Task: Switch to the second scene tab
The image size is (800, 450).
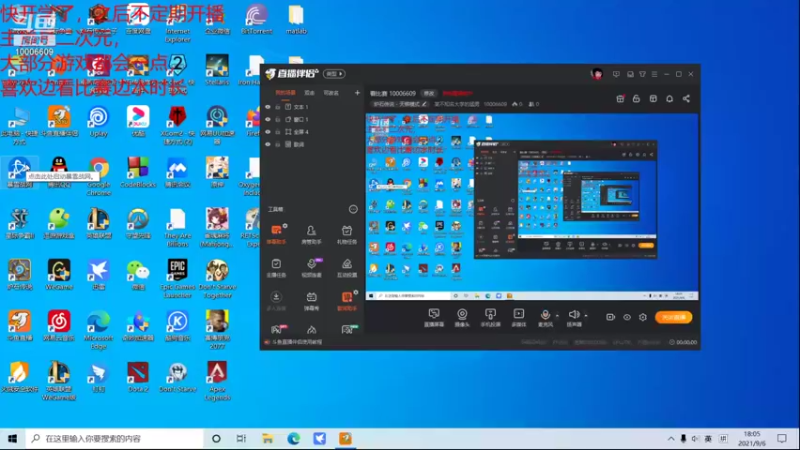Action: (x=309, y=93)
